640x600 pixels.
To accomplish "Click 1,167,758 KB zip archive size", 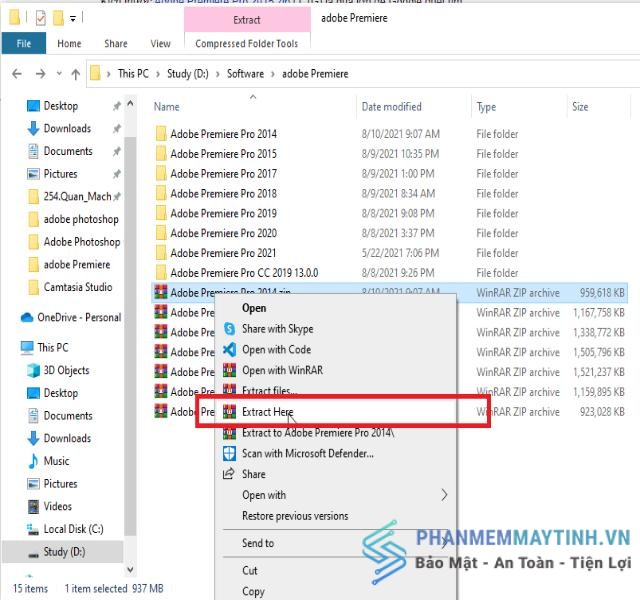I will (x=599, y=313).
